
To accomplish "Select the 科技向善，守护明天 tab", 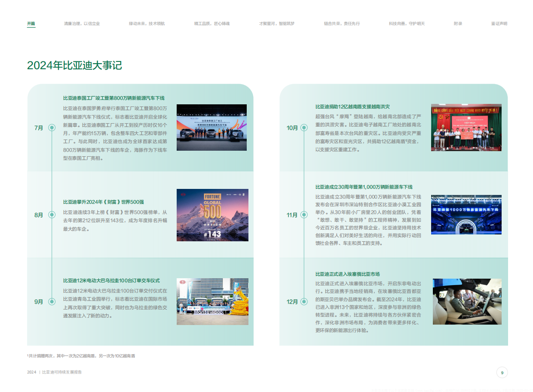I will coord(407,24).
